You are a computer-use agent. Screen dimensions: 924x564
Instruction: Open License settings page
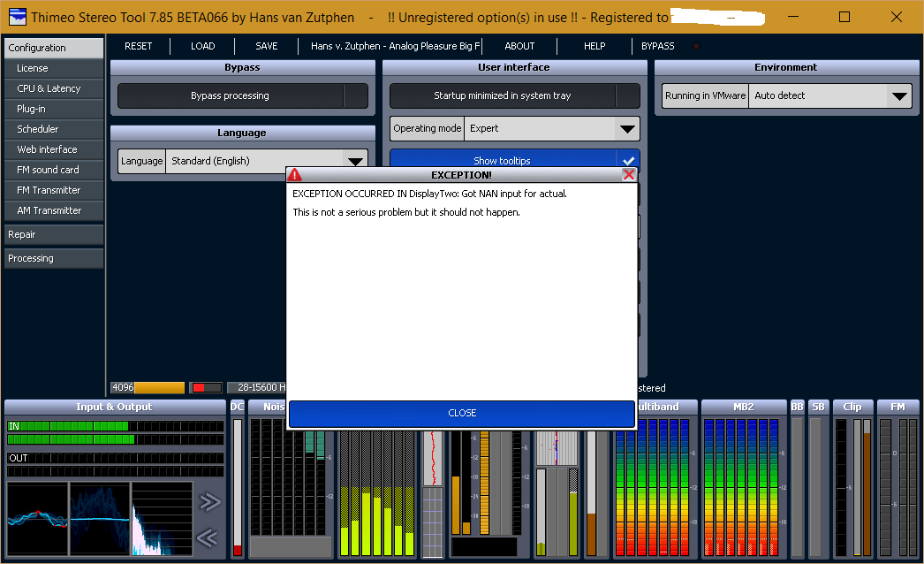(54, 68)
